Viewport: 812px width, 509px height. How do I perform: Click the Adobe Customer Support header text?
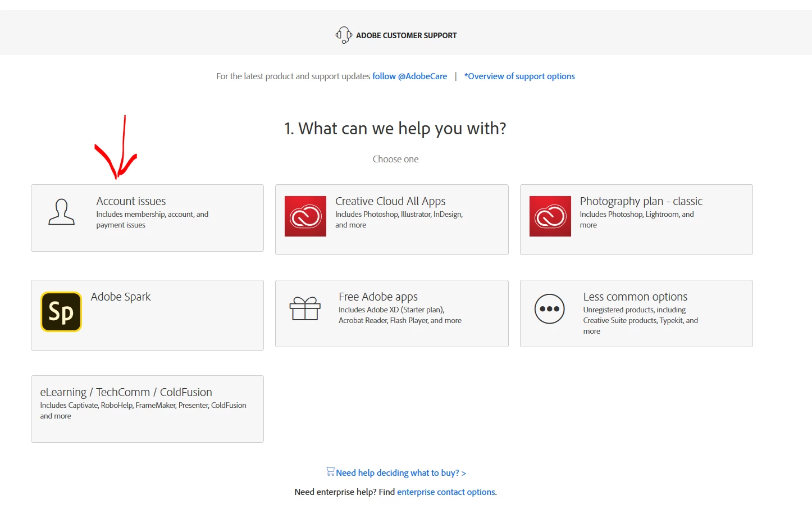pos(407,35)
